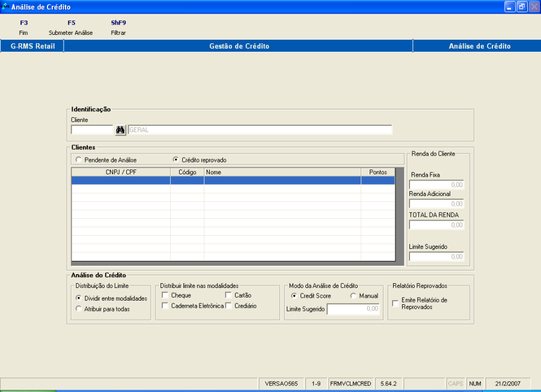Click the TOTAL DA RENDA field
This screenshot has height=392, width=541.
[436, 225]
